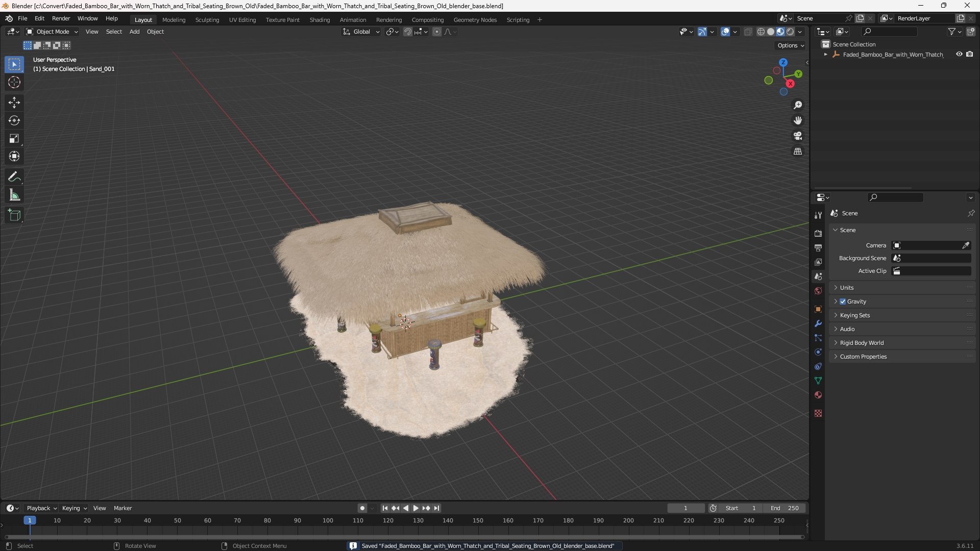Open Tool properties tab
This screenshot has width=980, height=551.
pos(818,215)
